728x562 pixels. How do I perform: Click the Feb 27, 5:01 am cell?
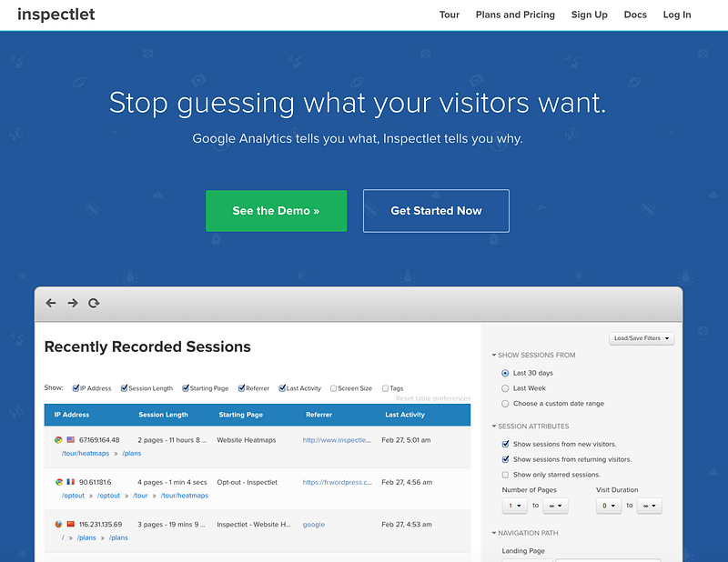click(x=406, y=440)
